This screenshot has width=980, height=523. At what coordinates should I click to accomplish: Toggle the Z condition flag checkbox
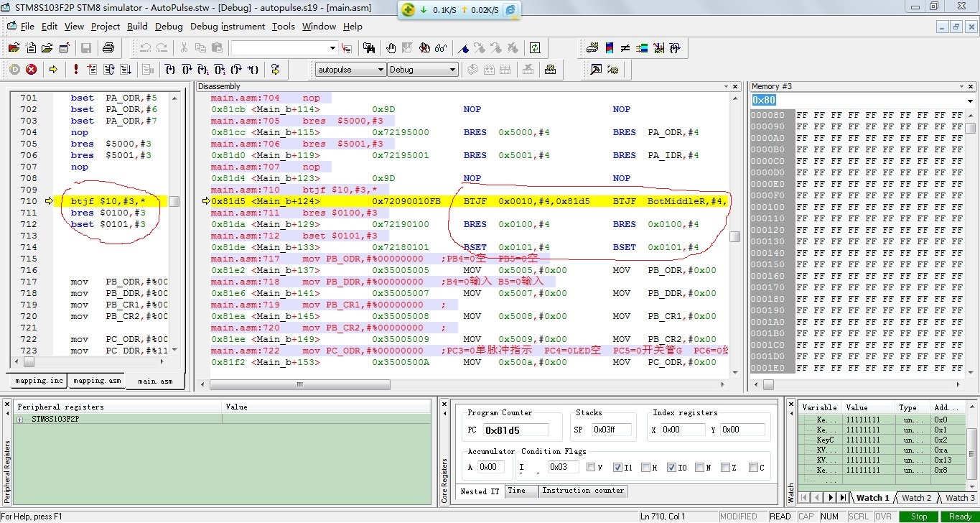(x=726, y=468)
